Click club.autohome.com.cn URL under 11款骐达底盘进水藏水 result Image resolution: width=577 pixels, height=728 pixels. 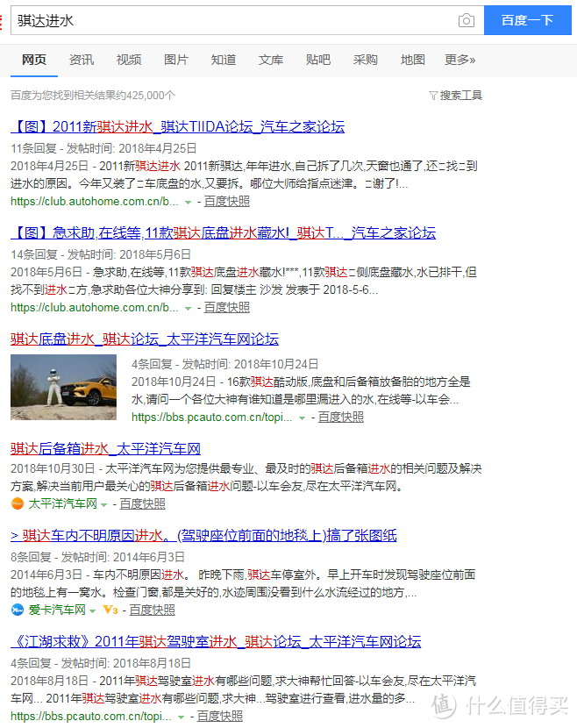point(94,307)
